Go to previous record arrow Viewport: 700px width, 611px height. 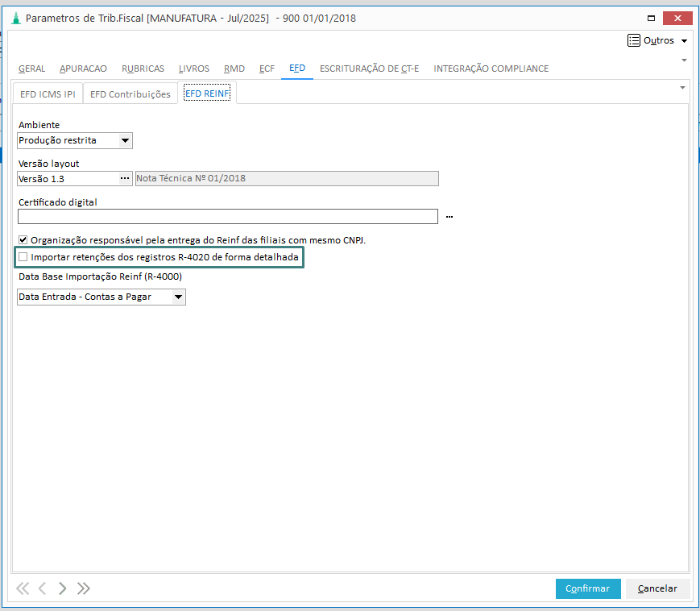43,588
